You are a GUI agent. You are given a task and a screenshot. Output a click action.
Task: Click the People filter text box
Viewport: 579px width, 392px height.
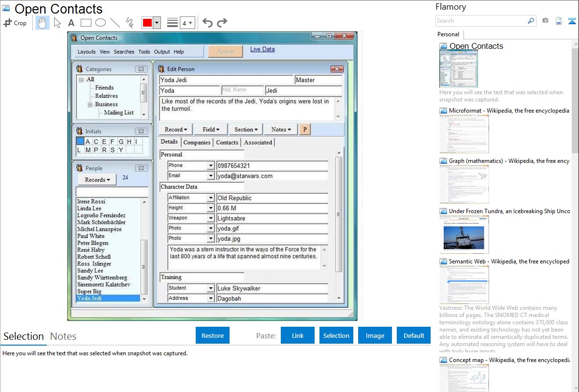pos(112,192)
